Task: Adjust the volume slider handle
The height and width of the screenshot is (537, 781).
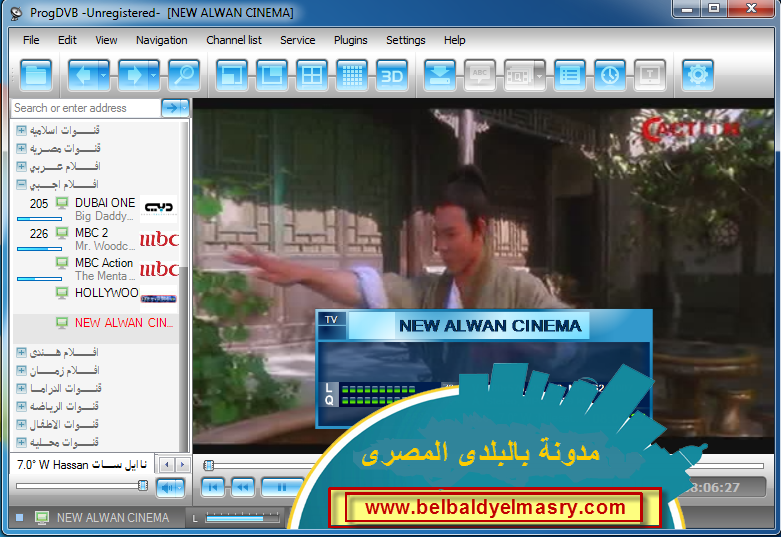Action: (x=143, y=486)
